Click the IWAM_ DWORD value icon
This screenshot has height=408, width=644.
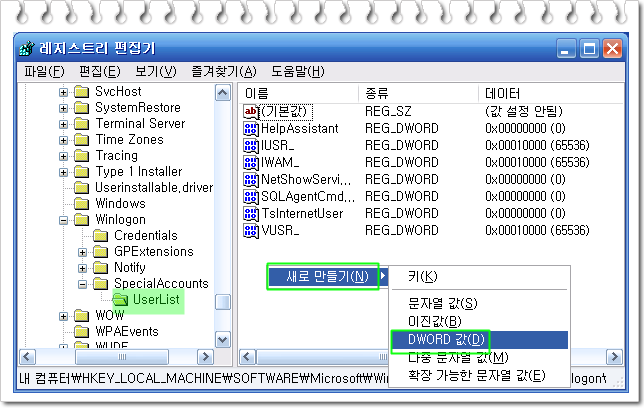coord(251,163)
